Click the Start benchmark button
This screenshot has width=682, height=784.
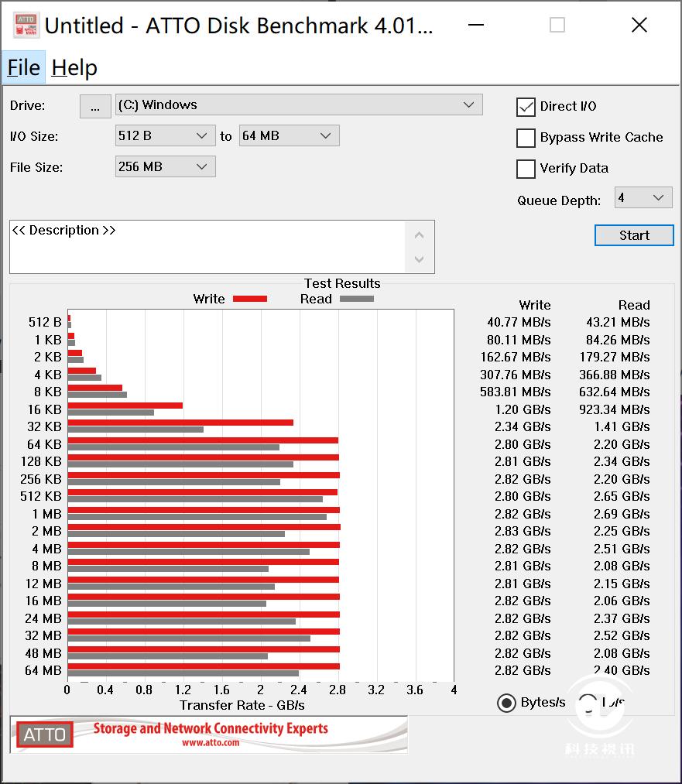click(634, 235)
